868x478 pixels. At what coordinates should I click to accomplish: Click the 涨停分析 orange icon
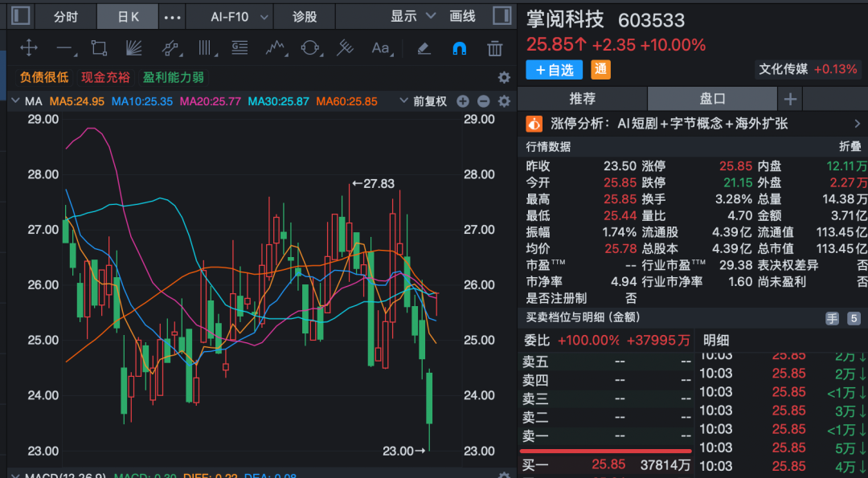[534, 124]
